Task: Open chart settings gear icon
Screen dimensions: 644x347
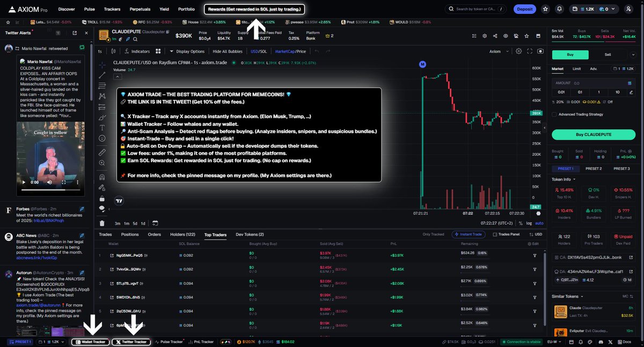Action: pyautogui.click(x=518, y=52)
